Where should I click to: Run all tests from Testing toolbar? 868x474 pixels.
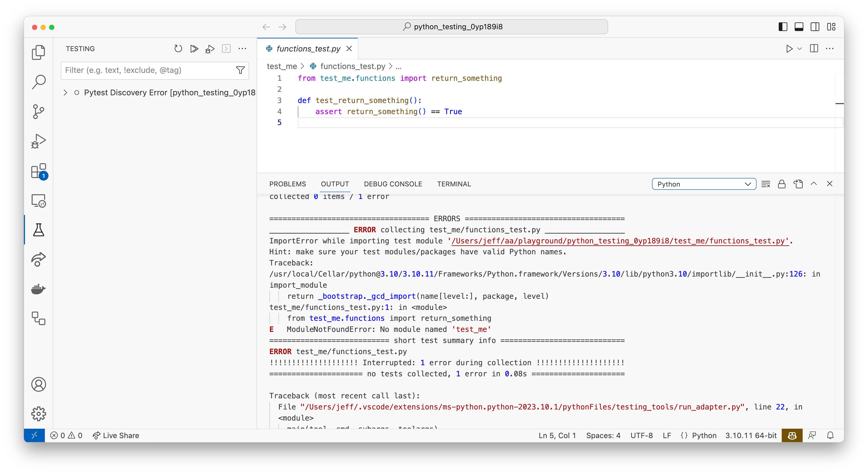[x=194, y=49]
